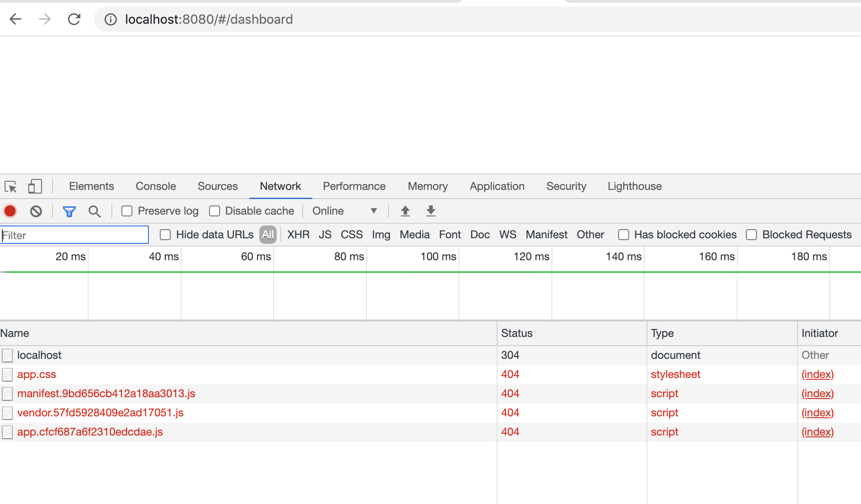Filter requests by WS

tap(508, 235)
